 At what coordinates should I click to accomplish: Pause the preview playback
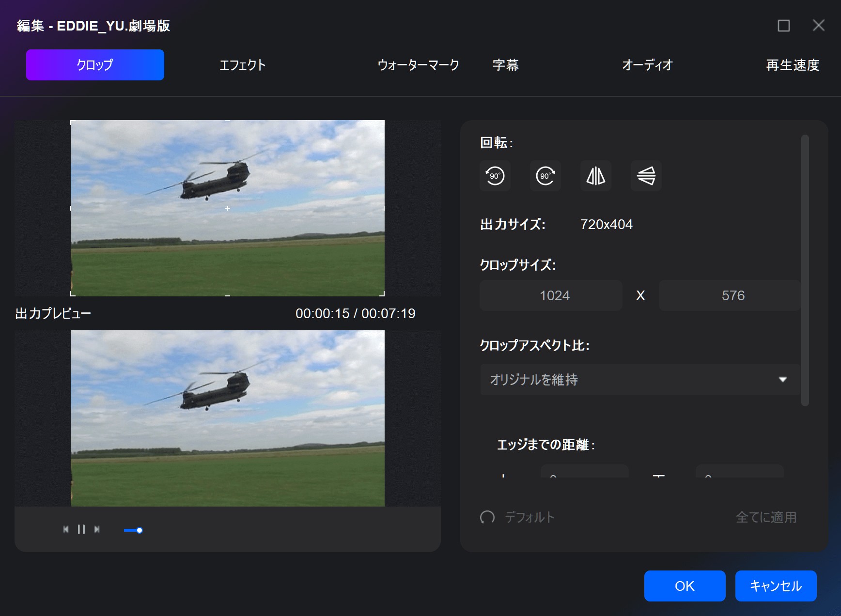[81, 529]
